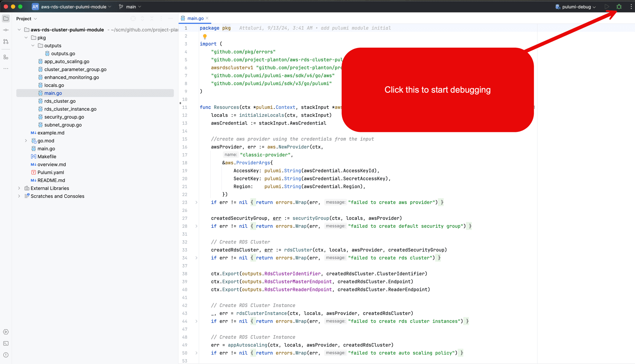Show more tool windows via ellipsis

6,68
